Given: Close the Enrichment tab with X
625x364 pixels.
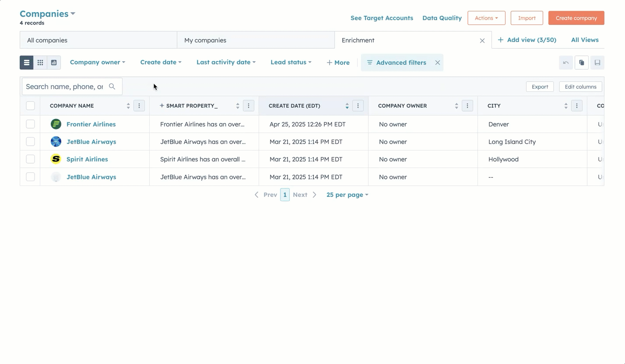Looking at the screenshot, I should point(482,41).
